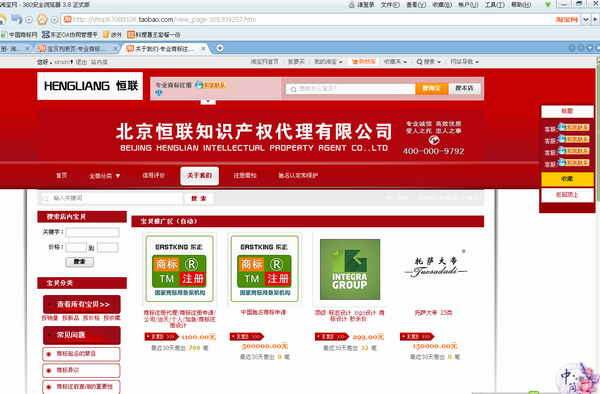Click the 关键字 input field

[92, 232]
